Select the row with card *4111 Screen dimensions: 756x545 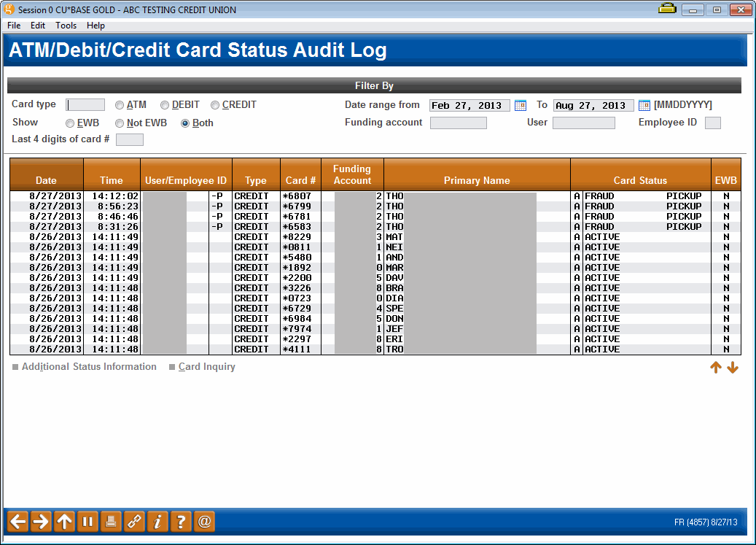tap(375, 349)
